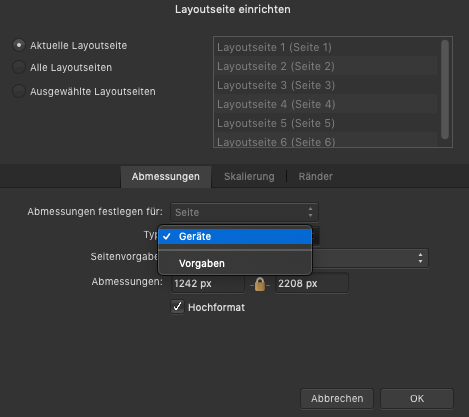Expand the Seitenvorgabe dropdown arrows
The image size is (469, 417).
[x=420, y=258]
